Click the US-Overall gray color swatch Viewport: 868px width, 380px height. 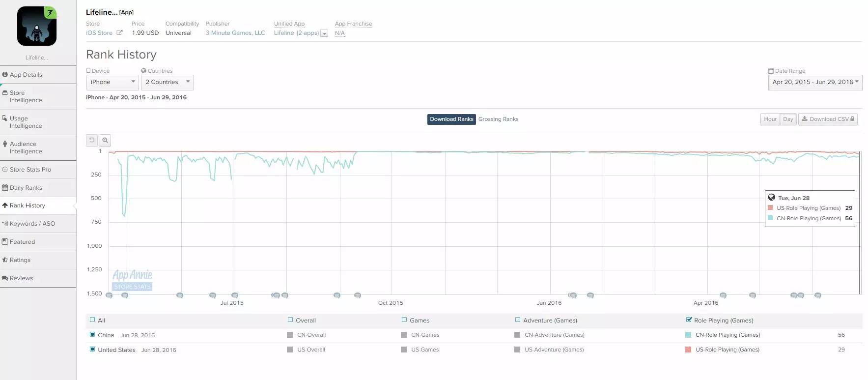coord(290,350)
